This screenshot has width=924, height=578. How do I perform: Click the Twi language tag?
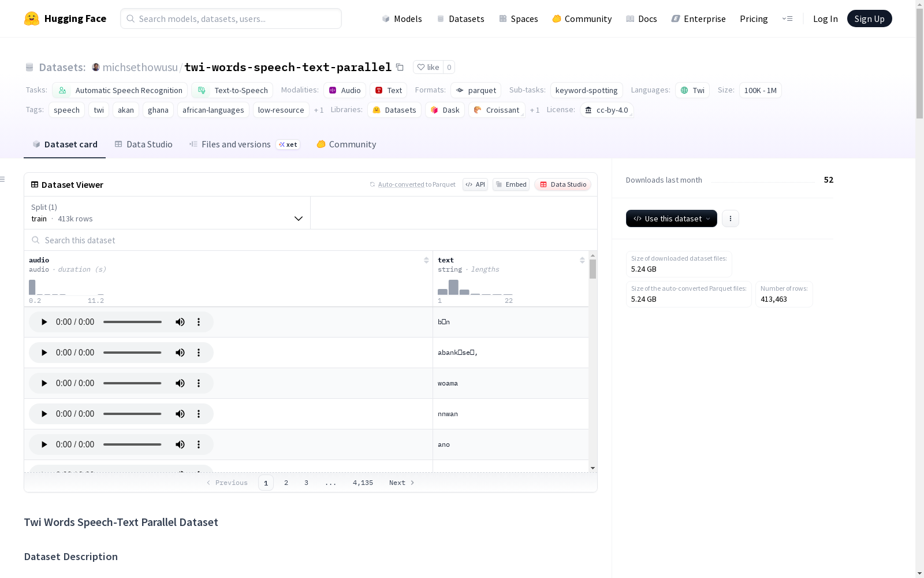tap(692, 90)
